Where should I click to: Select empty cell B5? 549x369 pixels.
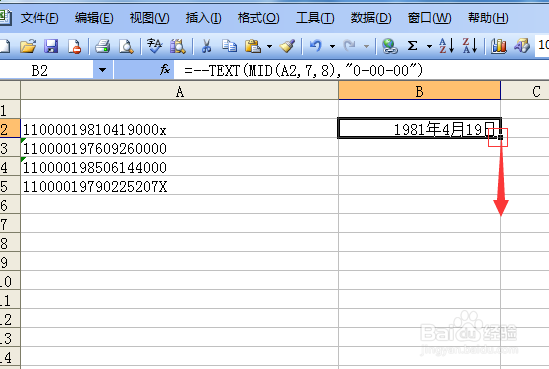click(x=419, y=186)
